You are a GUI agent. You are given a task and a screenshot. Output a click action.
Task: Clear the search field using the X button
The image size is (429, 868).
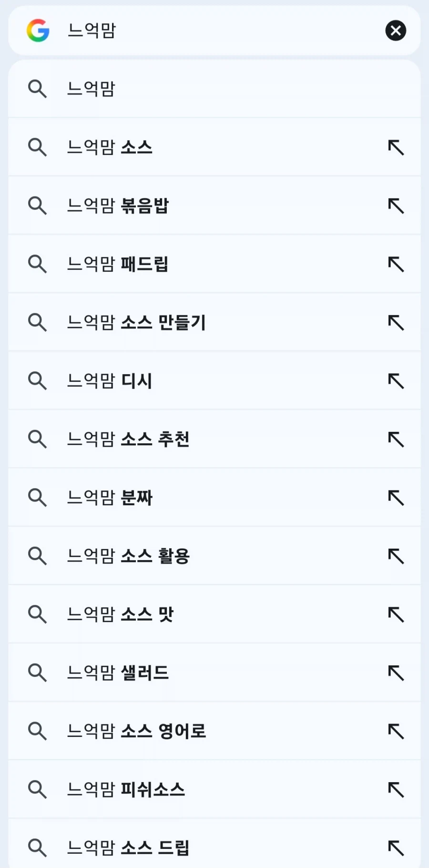(x=396, y=31)
